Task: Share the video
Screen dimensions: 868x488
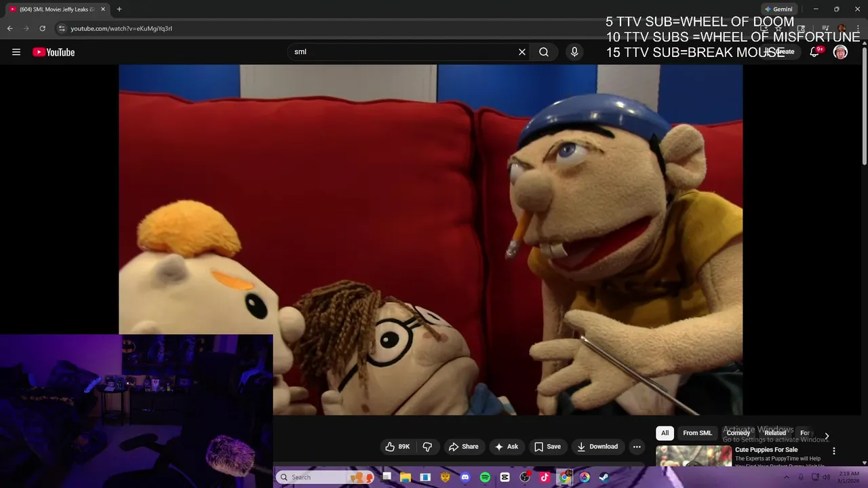Action: (464, 447)
